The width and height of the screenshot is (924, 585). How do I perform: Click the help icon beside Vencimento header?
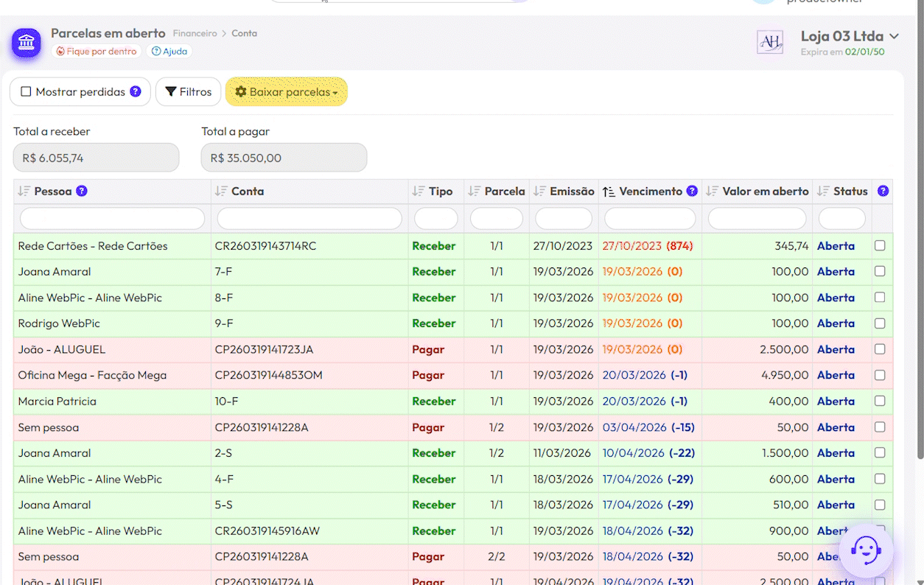point(692,191)
